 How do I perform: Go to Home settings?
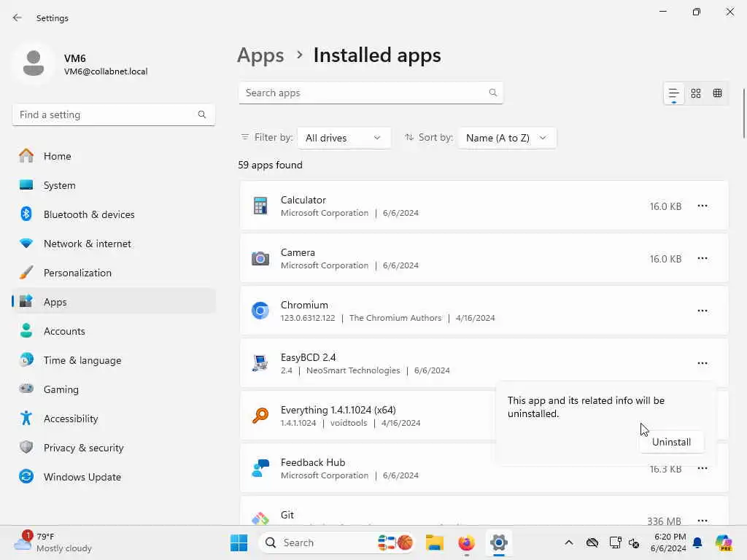pyautogui.click(x=114, y=156)
